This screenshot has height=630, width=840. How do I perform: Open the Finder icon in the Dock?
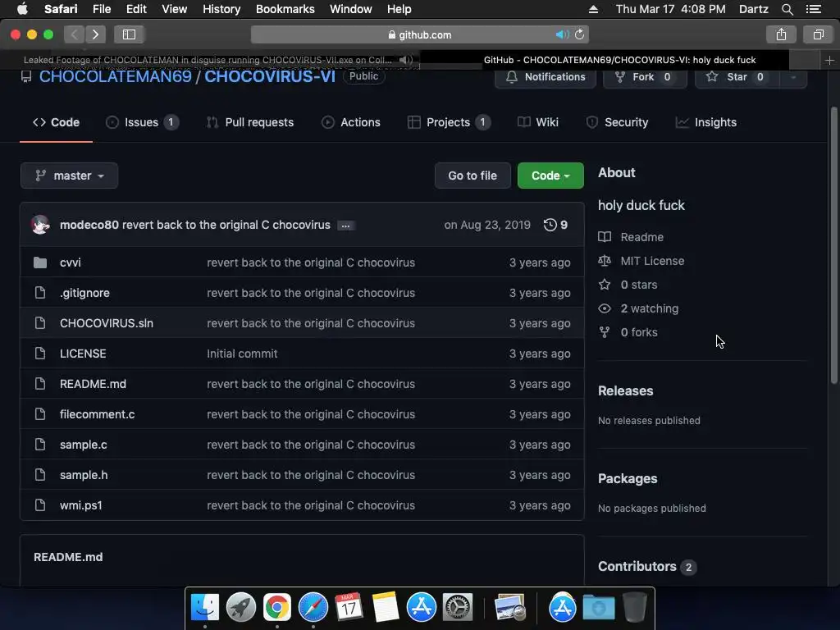tap(204, 607)
